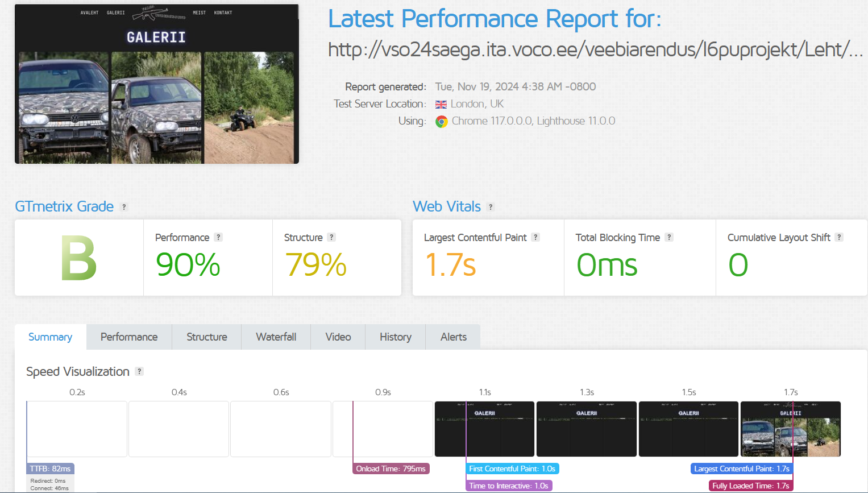Open the Performance score help tooltip icon
Image resolution: width=868 pixels, height=493 pixels.
click(218, 237)
